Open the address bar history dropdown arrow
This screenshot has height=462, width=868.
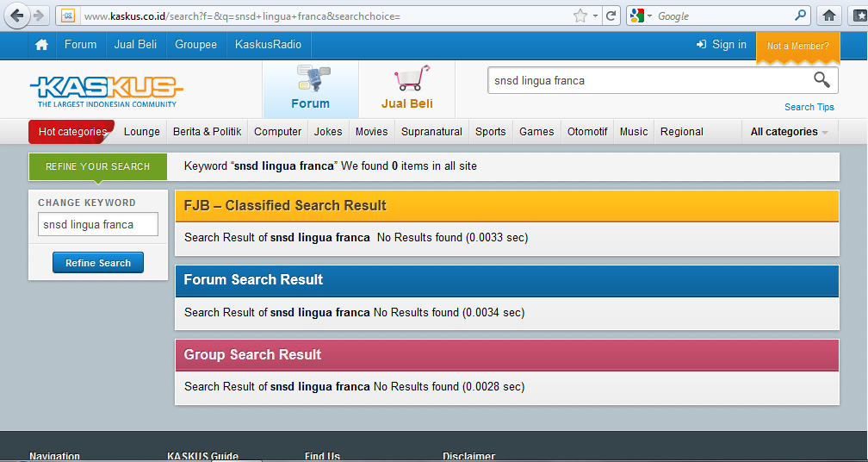(x=595, y=16)
